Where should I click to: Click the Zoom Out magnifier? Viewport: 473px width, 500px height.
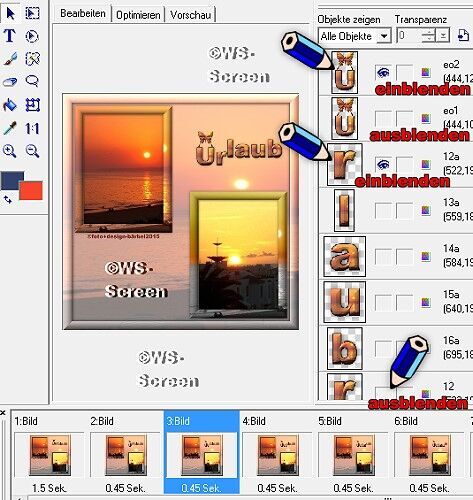(32, 151)
